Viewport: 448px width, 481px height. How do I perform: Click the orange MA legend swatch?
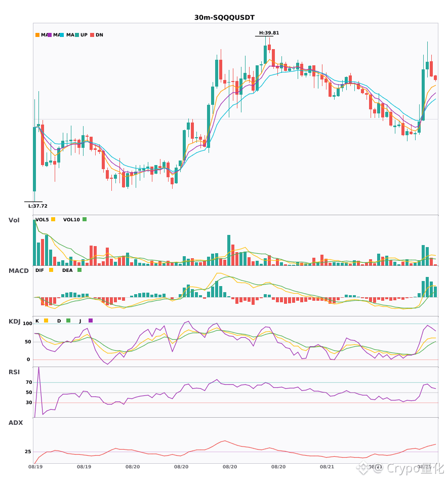coord(37,35)
